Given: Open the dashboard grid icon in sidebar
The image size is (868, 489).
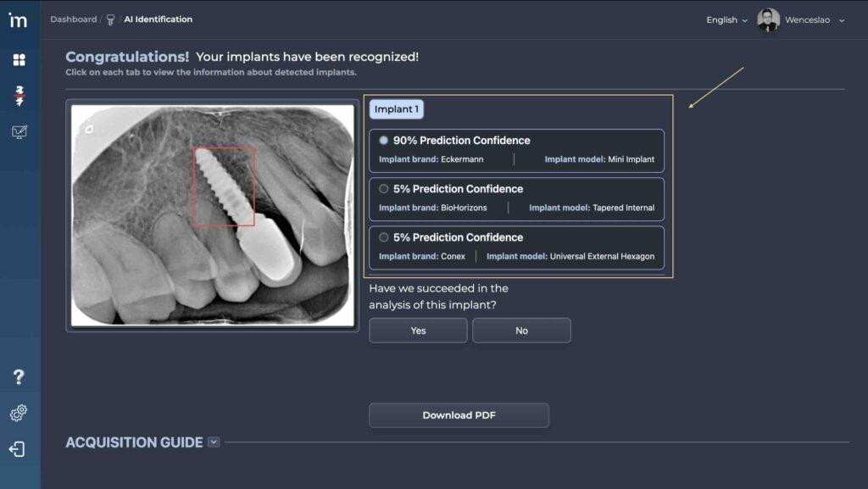Looking at the screenshot, I should [19, 60].
